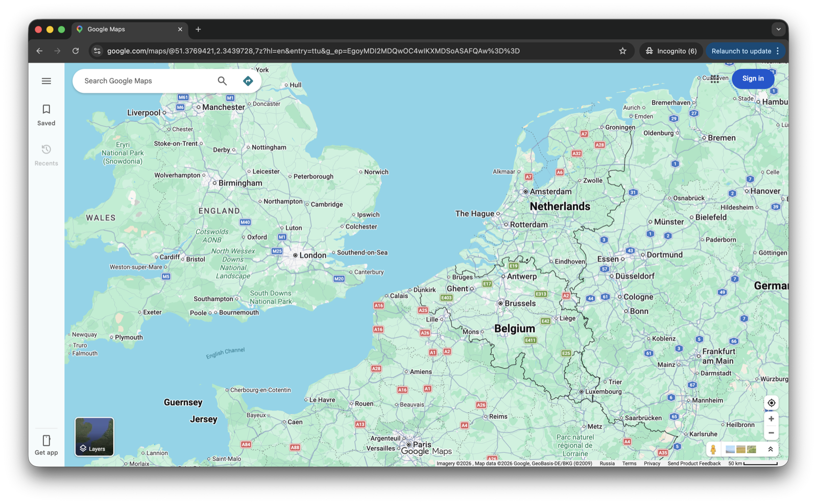This screenshot has width=817, height=504.
Task: Click the Norwich city label
Action: (x=376, y=172)
